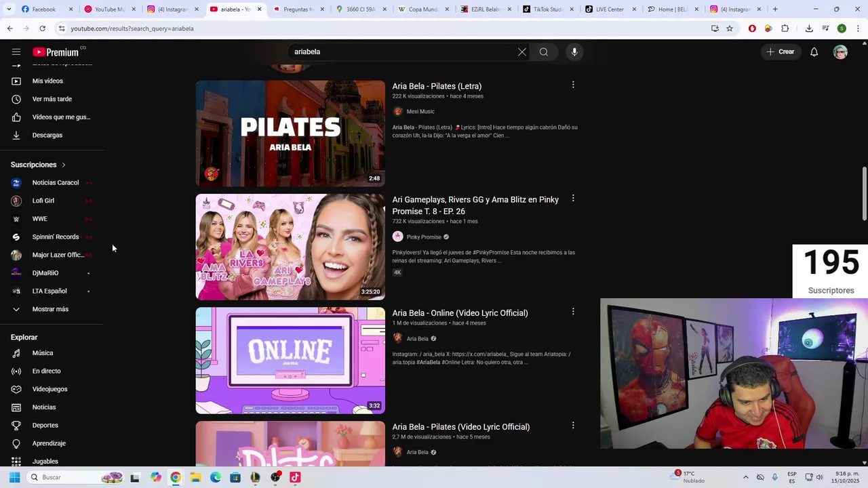The height and width of the screenshot is (488, 868).
Task: Open the Pilates (Letra) video thumbnail
Action: pyautogui.click(x=290, y=134)
